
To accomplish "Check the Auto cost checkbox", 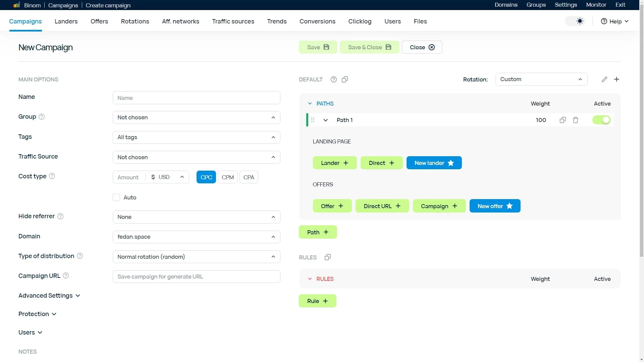I will [x=116, y=197].
